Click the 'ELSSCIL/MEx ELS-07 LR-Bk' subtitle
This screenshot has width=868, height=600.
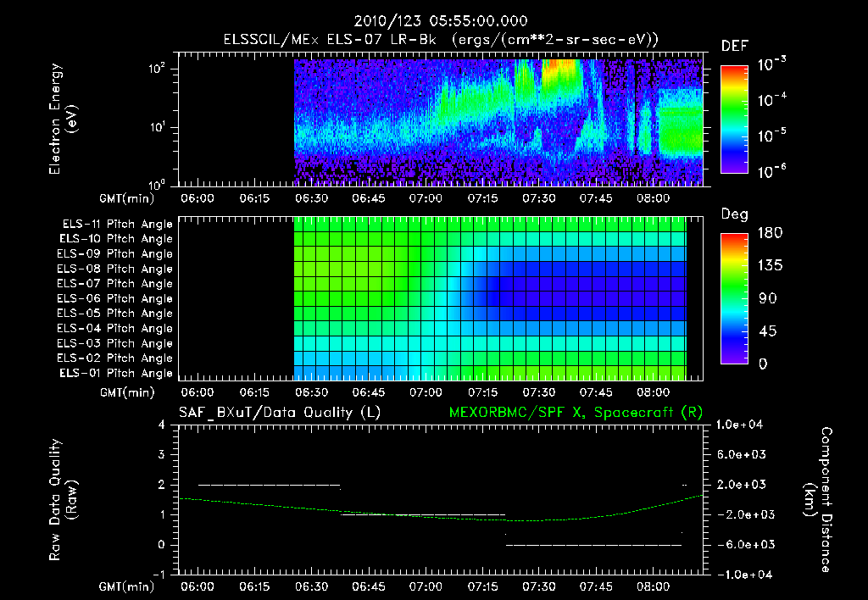coord(330,40)
